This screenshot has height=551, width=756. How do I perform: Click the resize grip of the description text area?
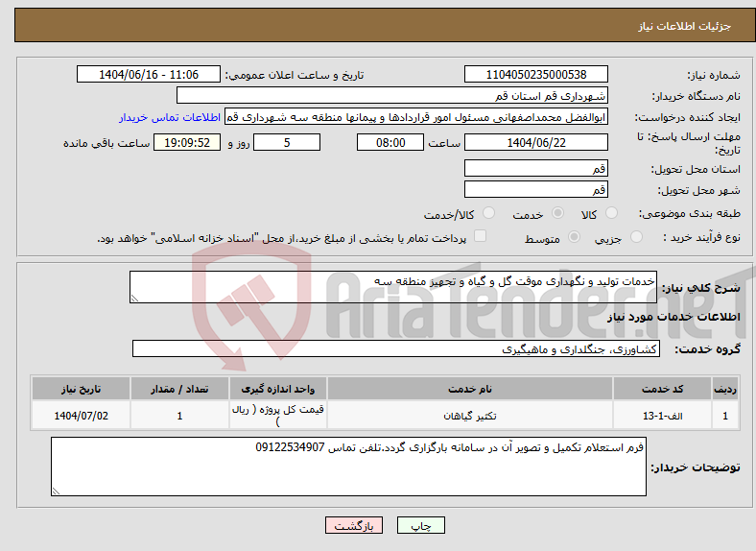[x=134, y=299]
